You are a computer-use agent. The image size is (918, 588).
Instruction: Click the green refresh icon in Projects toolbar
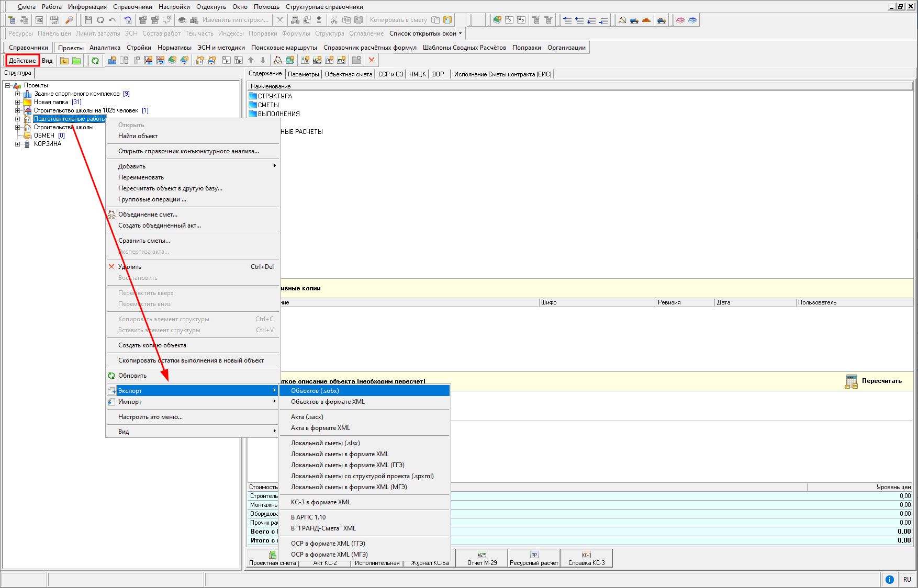point(95,61)
